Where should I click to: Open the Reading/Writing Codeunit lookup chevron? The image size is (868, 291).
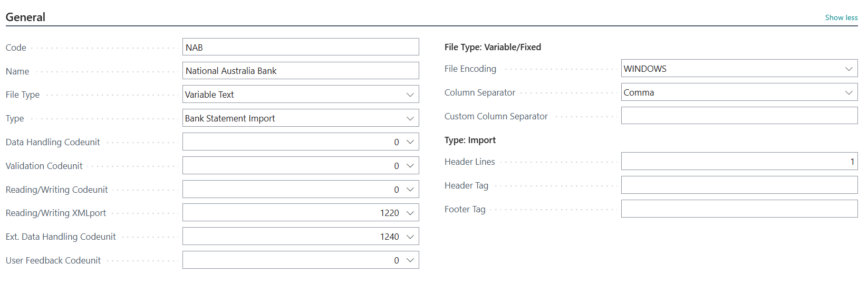pyautogui.click(x=410, y=190)
